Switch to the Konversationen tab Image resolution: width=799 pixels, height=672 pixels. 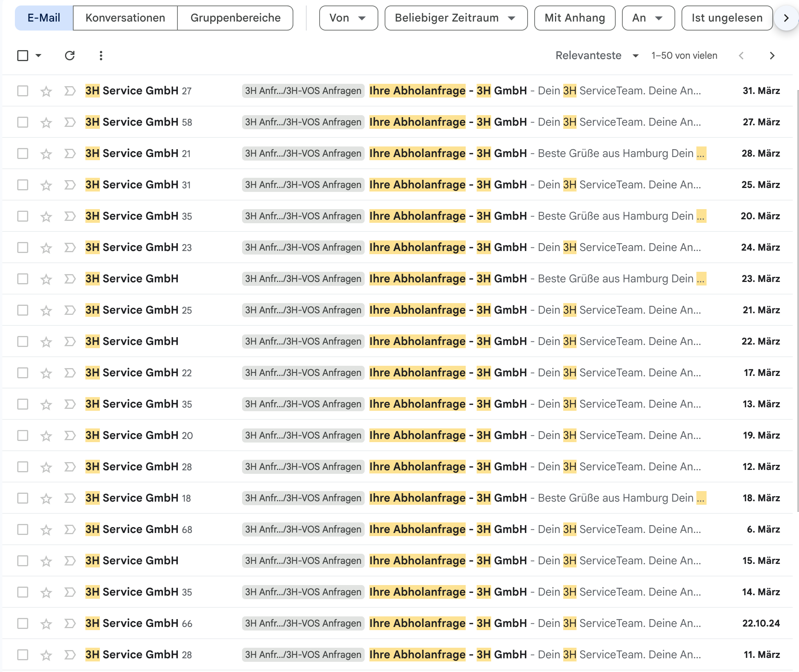[125, 18]
